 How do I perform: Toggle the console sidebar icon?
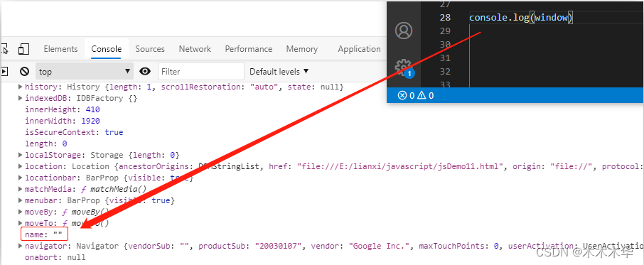pyautogui.click(x=4, y=71)
